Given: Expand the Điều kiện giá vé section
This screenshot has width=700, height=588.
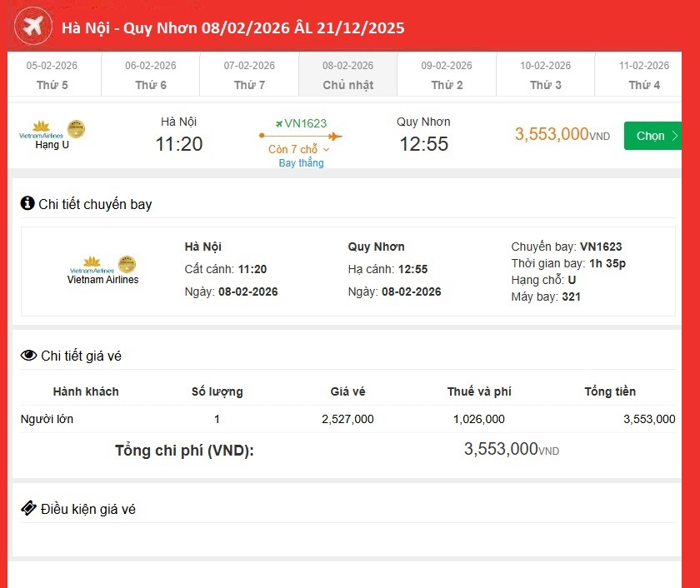Looking at the screenshot, I should 87,509.
